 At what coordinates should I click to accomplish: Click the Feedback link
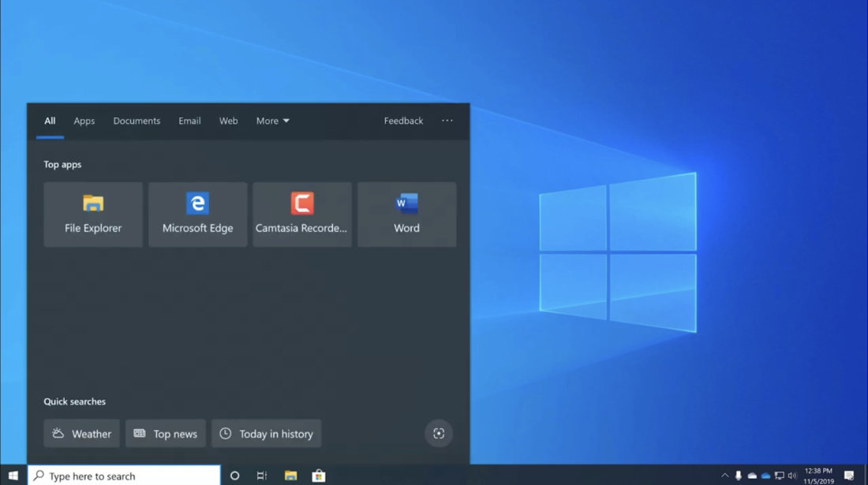[x=403, y=121]
